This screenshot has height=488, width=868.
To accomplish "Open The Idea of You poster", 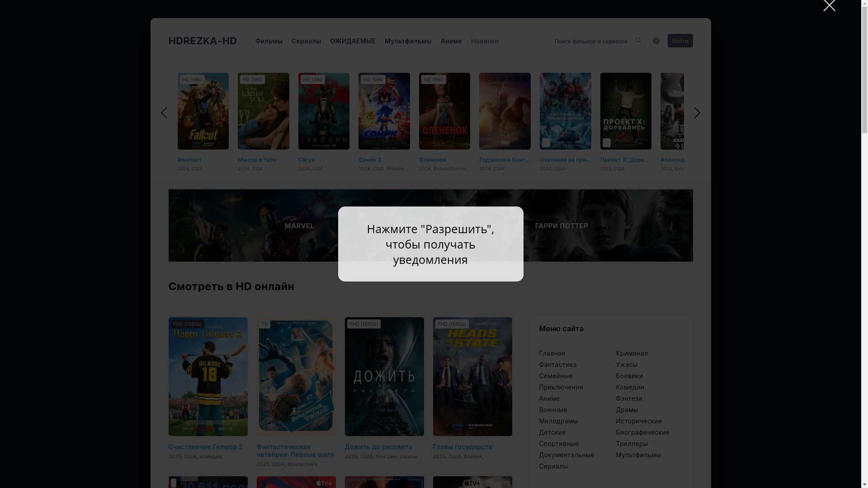I will pyautogui.click(x=264, y=111).
